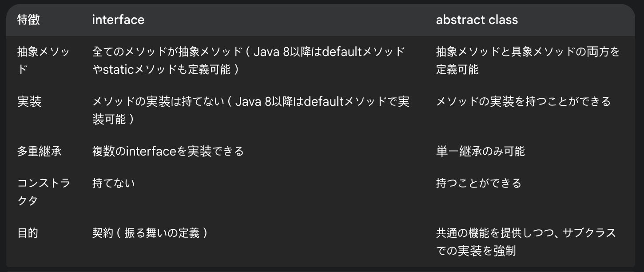This screenshot has width=644, height=272.
Task: Click the 特徴 column header
Action: (x=28, y=20)
